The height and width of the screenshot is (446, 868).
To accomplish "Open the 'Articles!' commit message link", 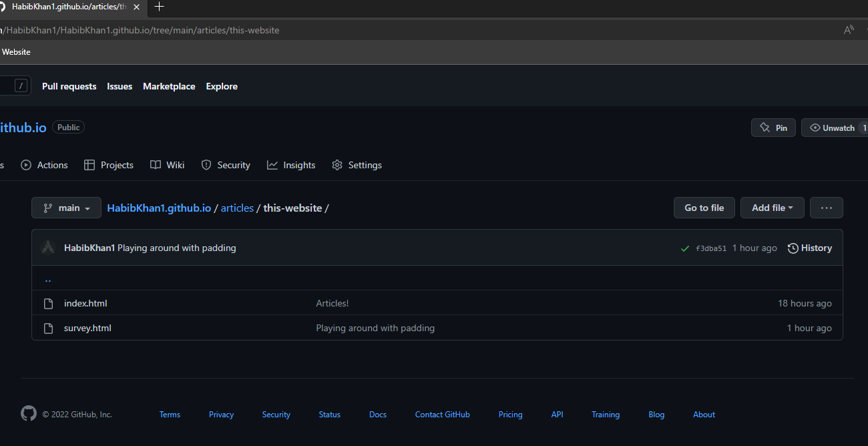I will (x=333, y=303).
